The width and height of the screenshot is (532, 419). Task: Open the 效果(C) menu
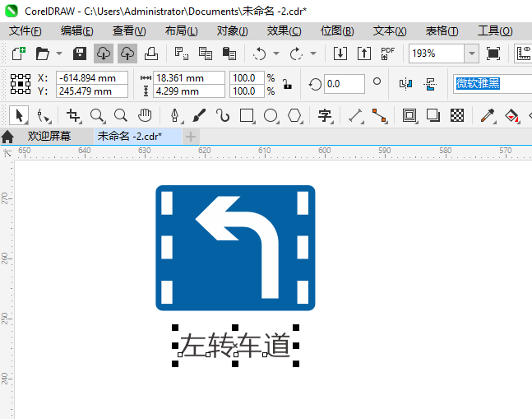[x=284, y=31]
